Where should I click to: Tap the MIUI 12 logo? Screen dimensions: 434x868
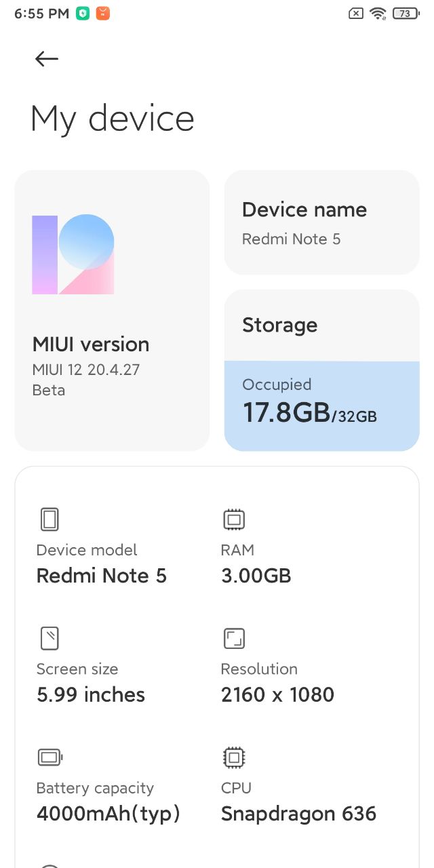point(73,254)
